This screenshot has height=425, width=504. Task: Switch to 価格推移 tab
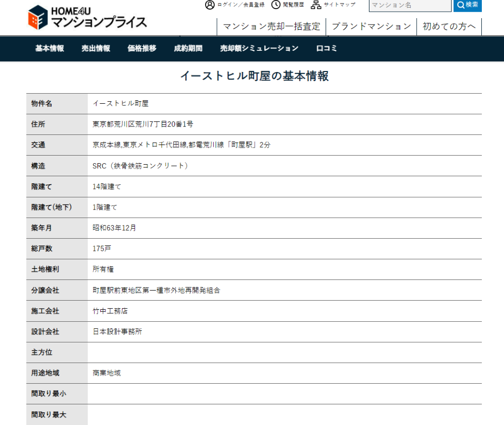pos(142,48)
